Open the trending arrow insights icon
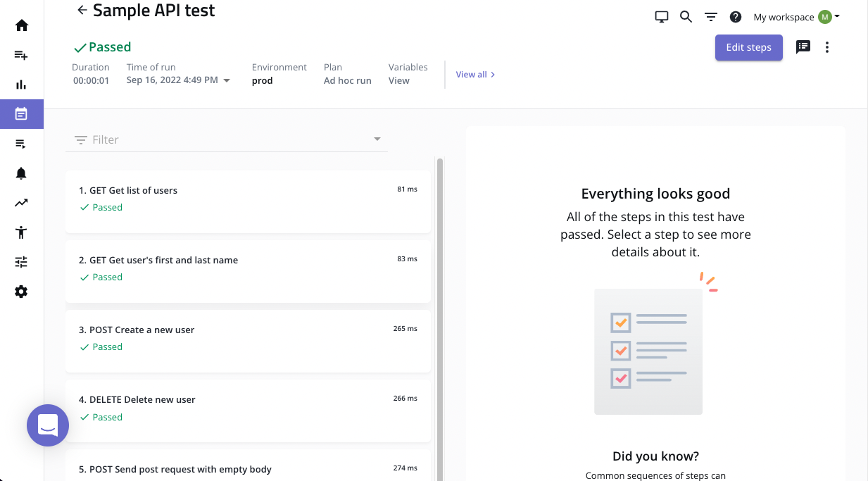The width and height of the screenshot is (868, 481). [21, 203]
